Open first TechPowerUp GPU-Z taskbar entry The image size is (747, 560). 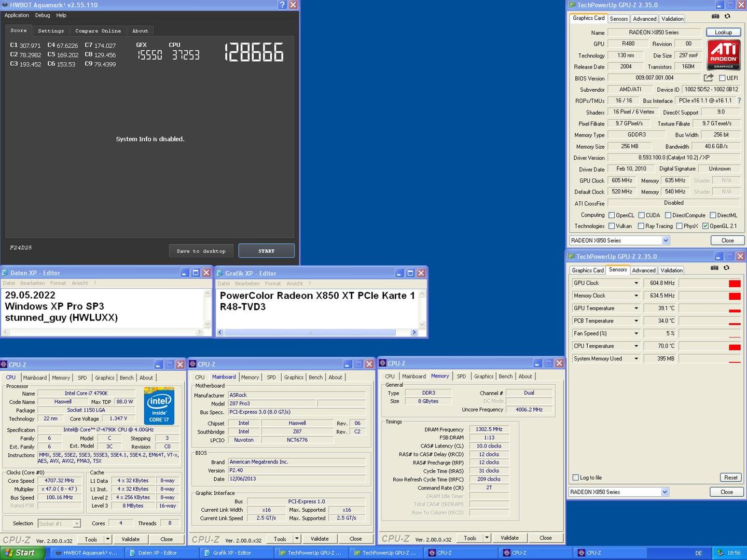point(310,553)
